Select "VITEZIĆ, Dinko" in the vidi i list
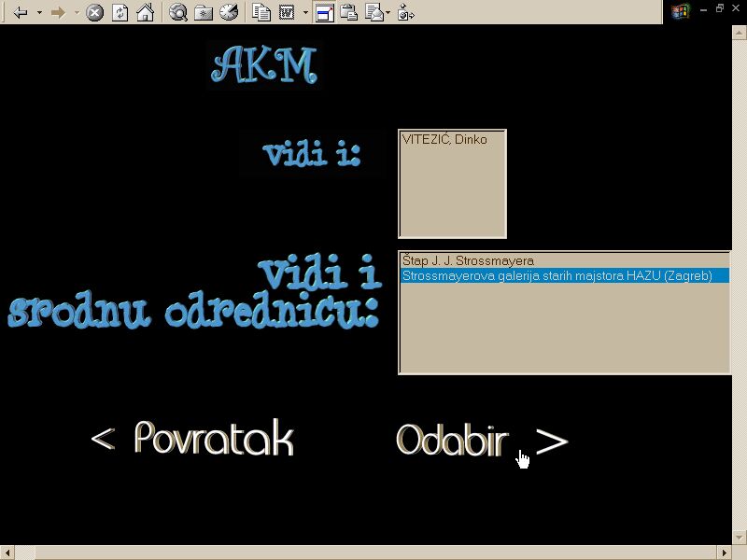Viewport: 747px width, 560px height. (444, 140)
